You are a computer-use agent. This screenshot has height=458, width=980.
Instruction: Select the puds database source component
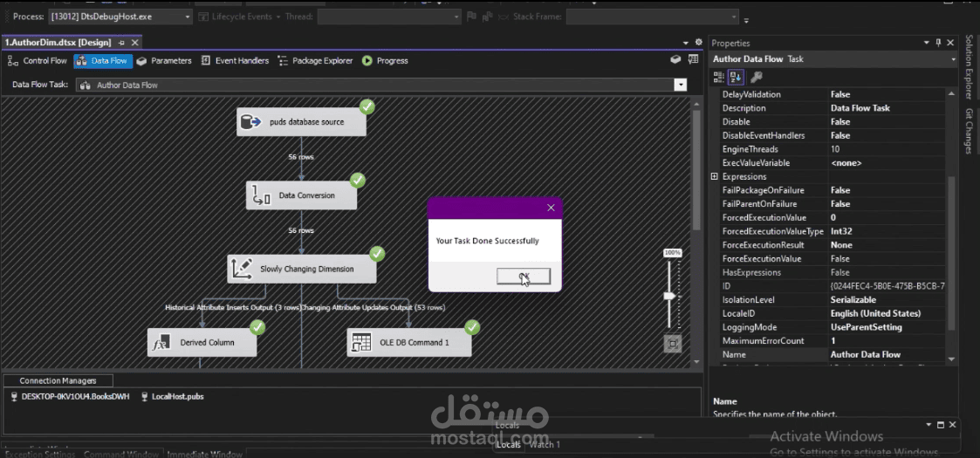click(x=301, y=122)
